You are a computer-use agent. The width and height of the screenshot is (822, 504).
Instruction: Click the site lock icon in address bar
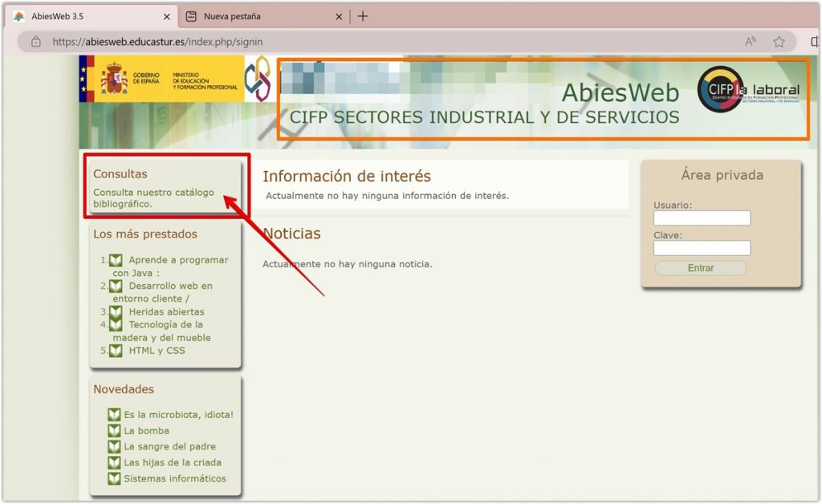point(35,42)
